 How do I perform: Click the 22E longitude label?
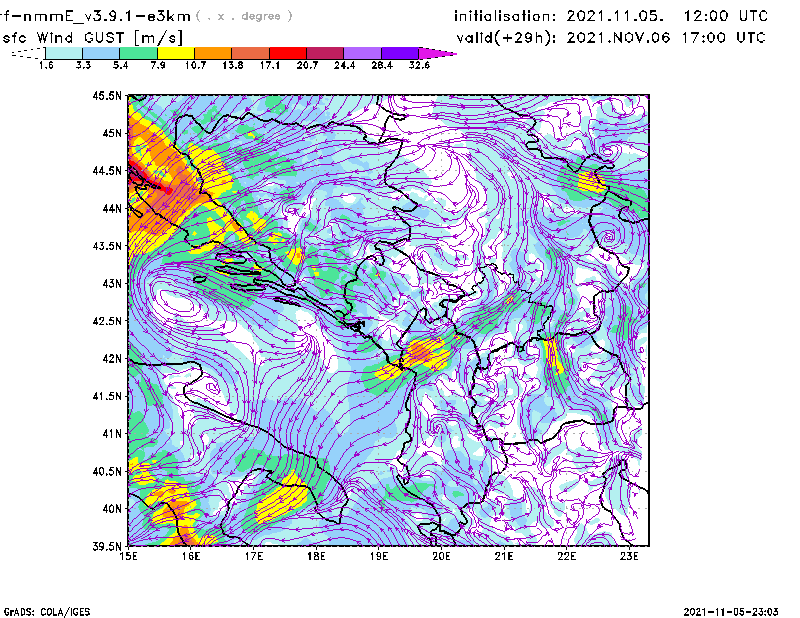pos(567,556)
